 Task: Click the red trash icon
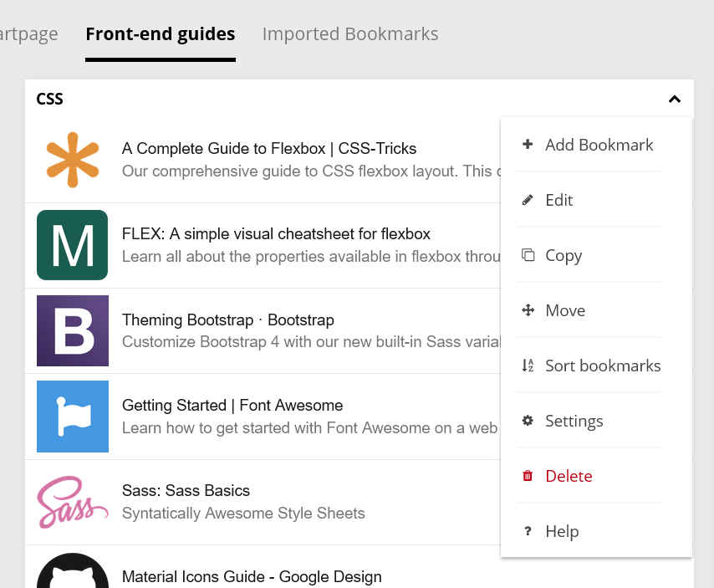[x=528, y=476]
